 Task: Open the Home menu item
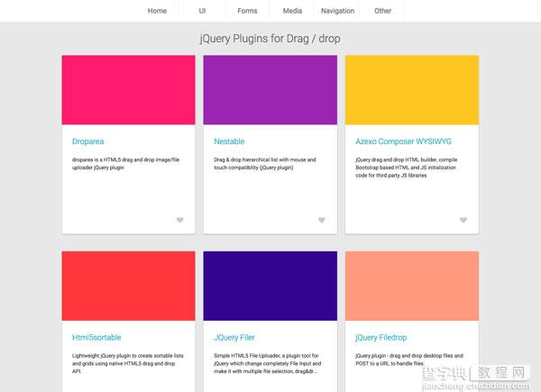click(157, 11)
